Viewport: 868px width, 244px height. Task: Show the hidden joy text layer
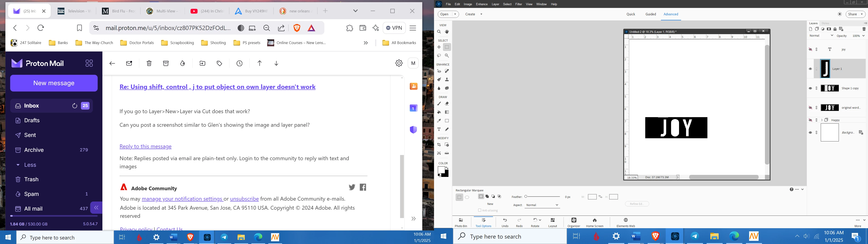[810, 49]
